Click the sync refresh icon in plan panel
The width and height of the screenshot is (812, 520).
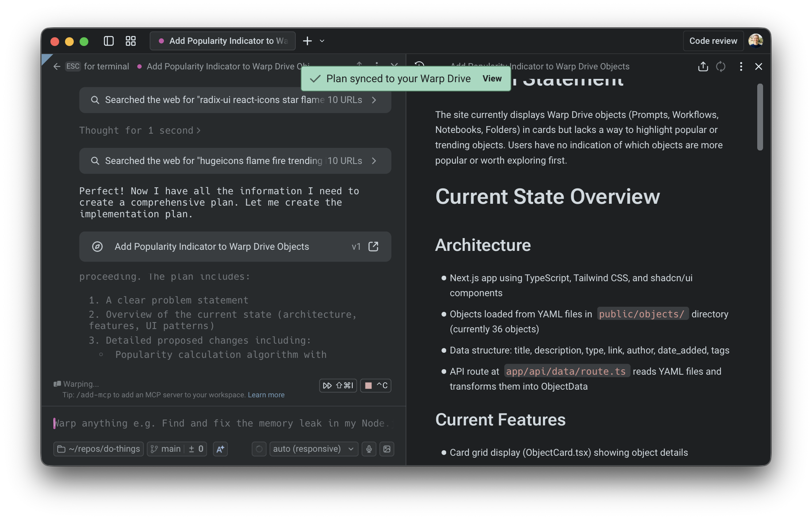click(720, 66)
